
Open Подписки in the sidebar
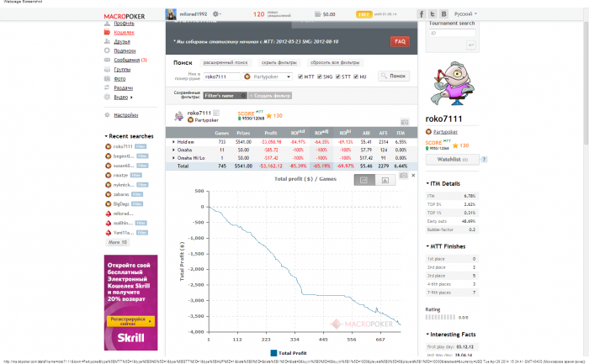point(125,50)
